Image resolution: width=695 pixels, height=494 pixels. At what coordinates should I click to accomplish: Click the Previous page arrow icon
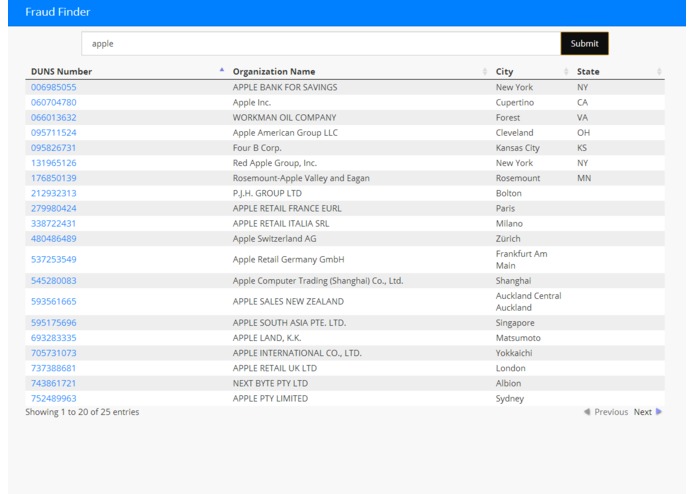(587, 412)
